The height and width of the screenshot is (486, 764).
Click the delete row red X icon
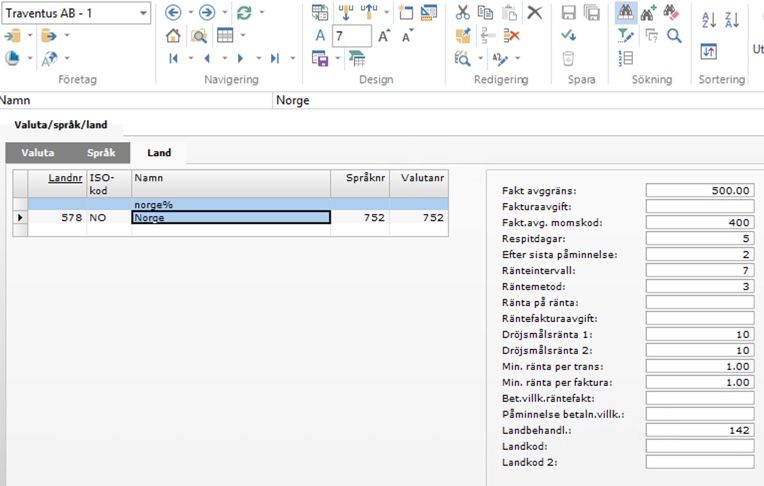tap(512, 36)
